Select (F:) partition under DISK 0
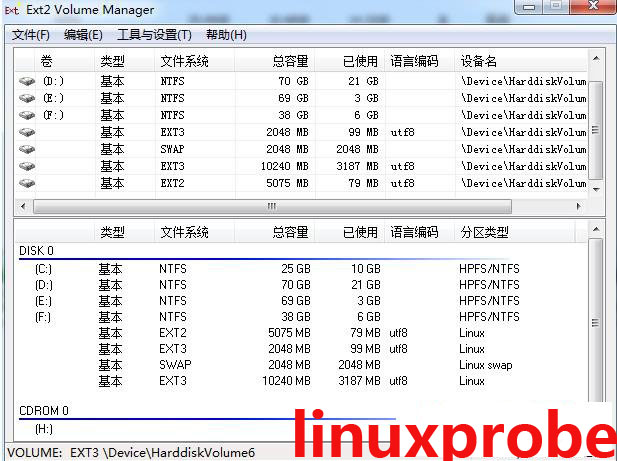This screenshot has height=461, width=617. click(x=43, y=317)
